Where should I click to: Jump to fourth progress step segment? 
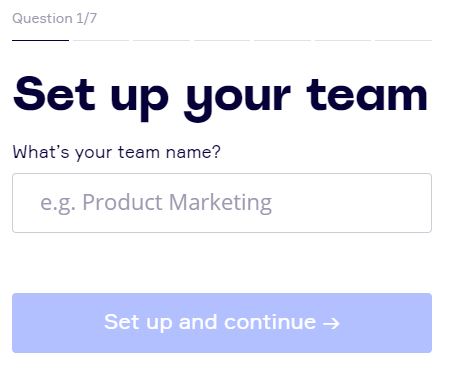(x=222, y=40)
